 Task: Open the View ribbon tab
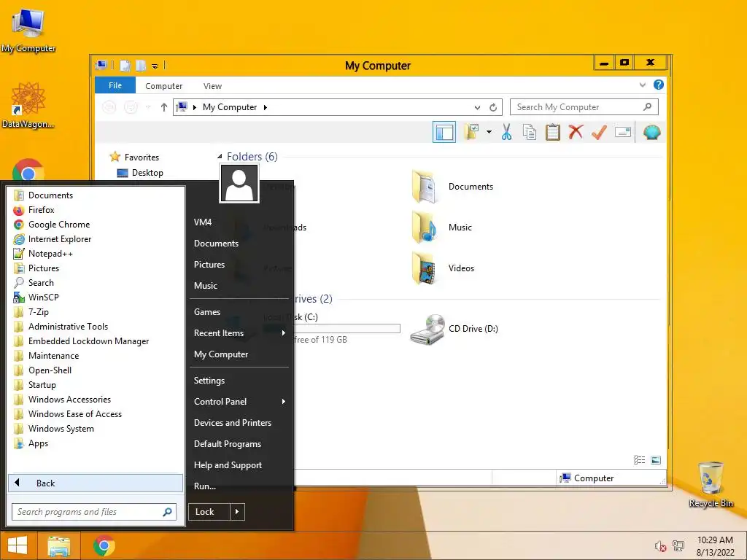coord(212,86)
